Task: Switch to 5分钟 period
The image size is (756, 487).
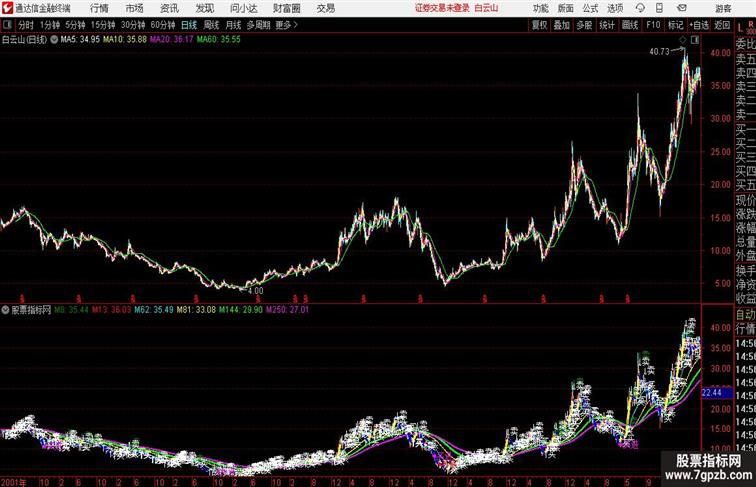Action: 75,25
